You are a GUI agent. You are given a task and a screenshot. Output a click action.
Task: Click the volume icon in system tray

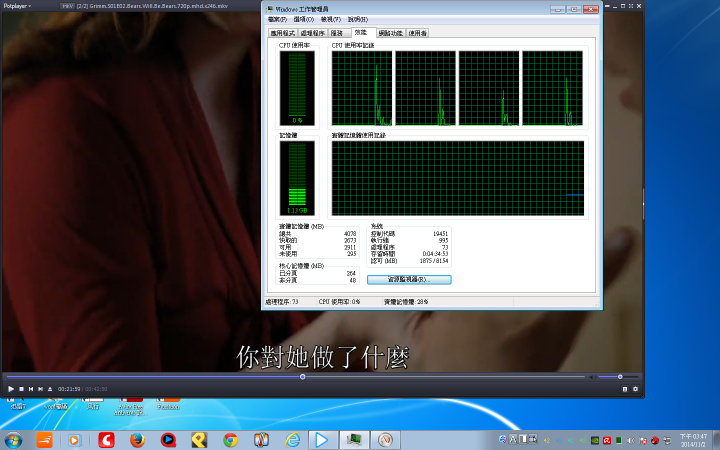pyautogui.click(x=631, y=440)
